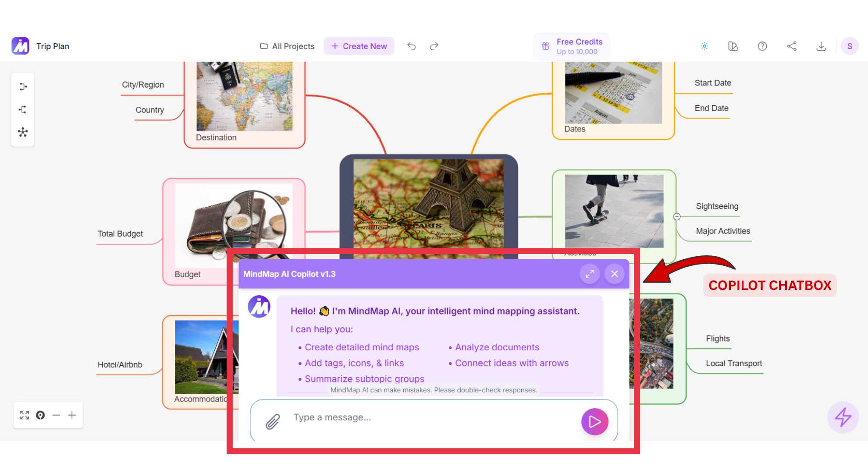Click the share icon in top bar
This screenshot has width=868, height=473.
[x=792, y=46]
